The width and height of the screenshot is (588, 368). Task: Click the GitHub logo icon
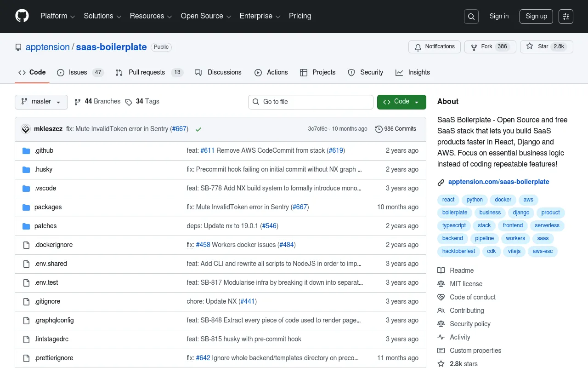tap(22, 16)
